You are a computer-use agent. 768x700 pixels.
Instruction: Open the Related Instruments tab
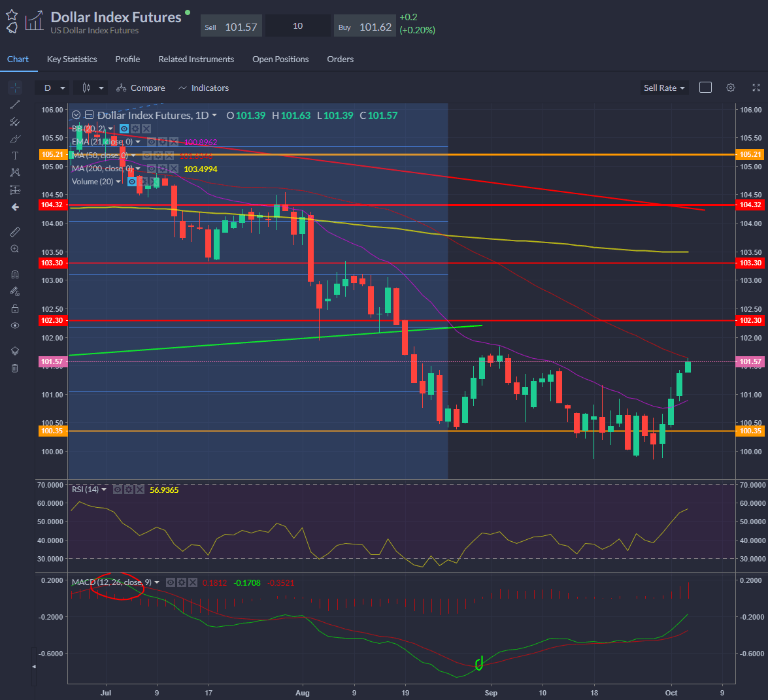click(x=196, y=59)
